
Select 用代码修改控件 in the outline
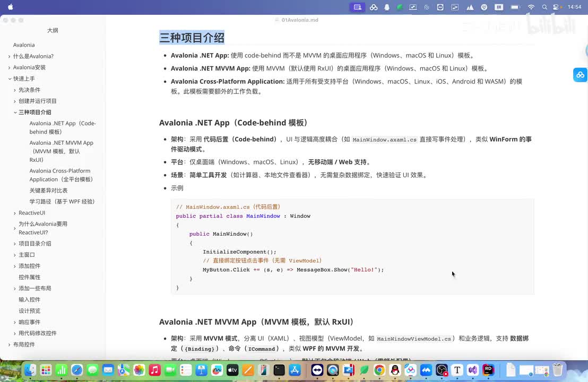click(x=38, y=333)
